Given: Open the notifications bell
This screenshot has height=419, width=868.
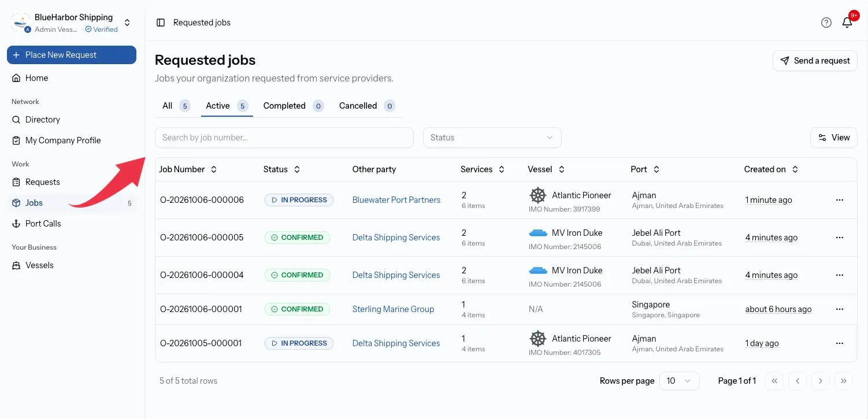Looking at the screenshot, I should click(847, 23).
